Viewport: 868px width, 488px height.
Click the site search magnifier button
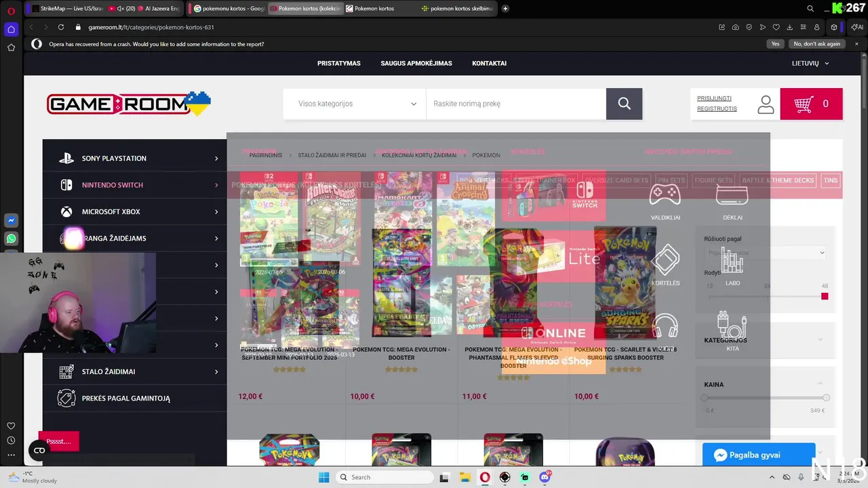[x=624, y=104]
